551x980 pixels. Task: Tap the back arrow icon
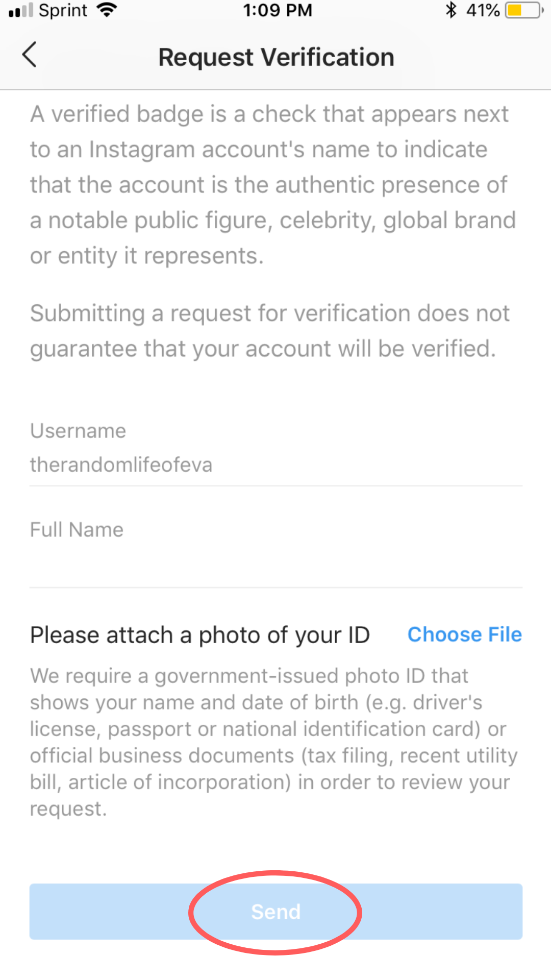pyautogui.click(x=30, y=55)
